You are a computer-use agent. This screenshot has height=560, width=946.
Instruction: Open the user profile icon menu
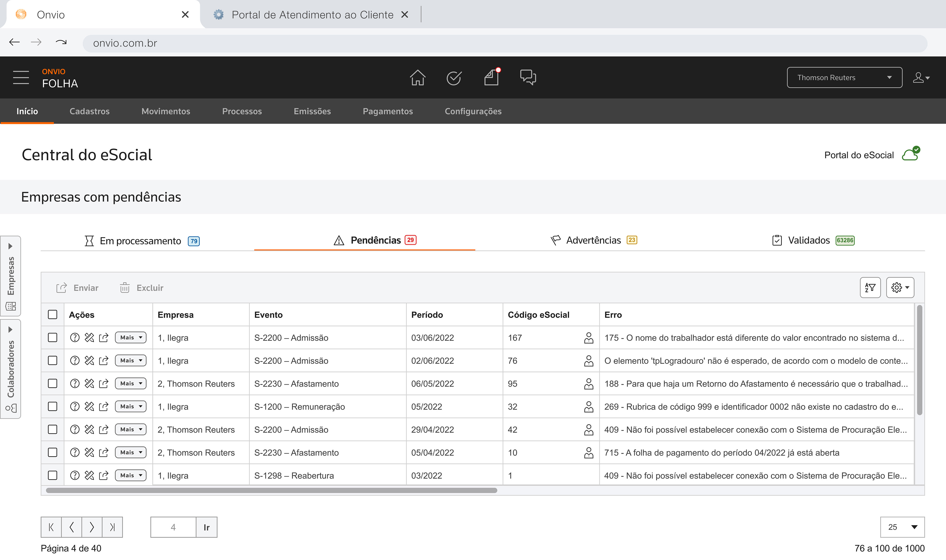click(921, 78)
